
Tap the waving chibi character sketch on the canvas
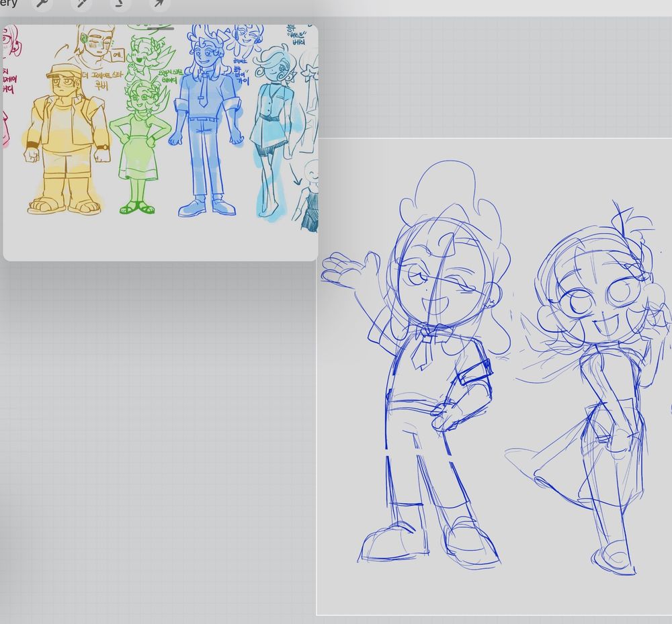[415, 364]
